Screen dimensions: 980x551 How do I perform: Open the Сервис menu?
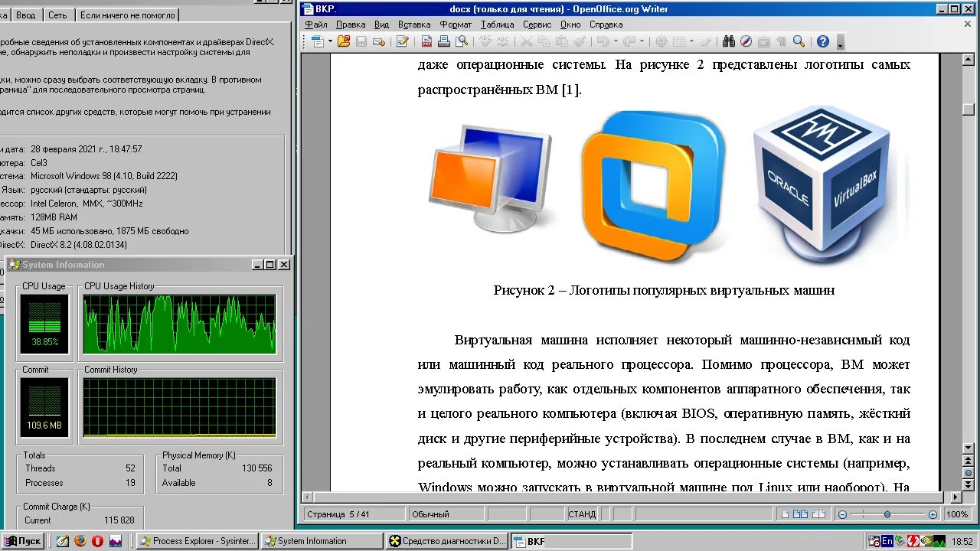point(537,24)
